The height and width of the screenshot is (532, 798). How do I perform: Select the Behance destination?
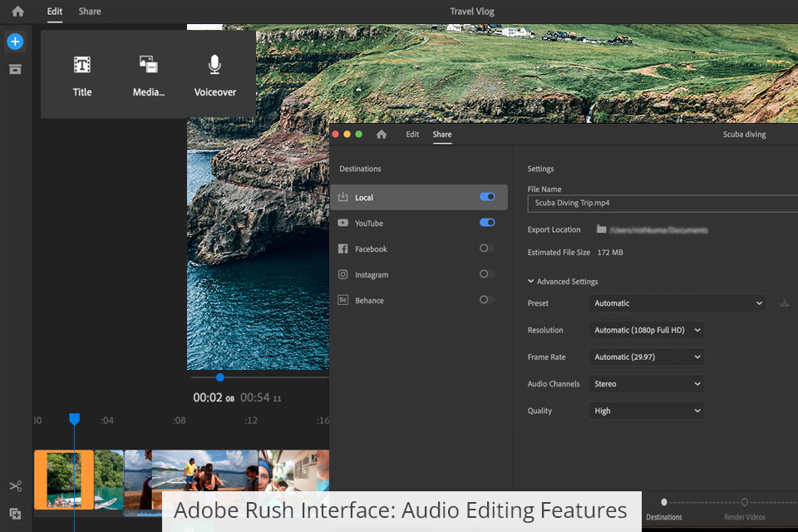[x=369, y=300]
